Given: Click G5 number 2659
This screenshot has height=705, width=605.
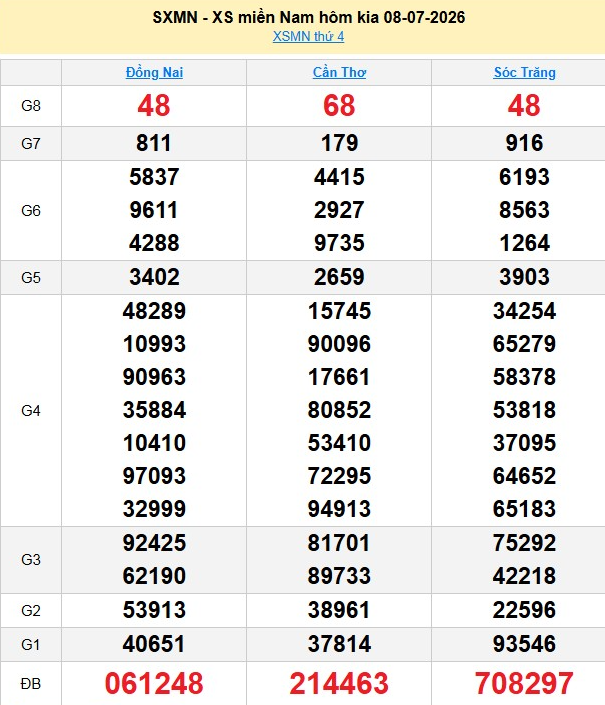Looking at the screenshot, I should coord(339,277).
